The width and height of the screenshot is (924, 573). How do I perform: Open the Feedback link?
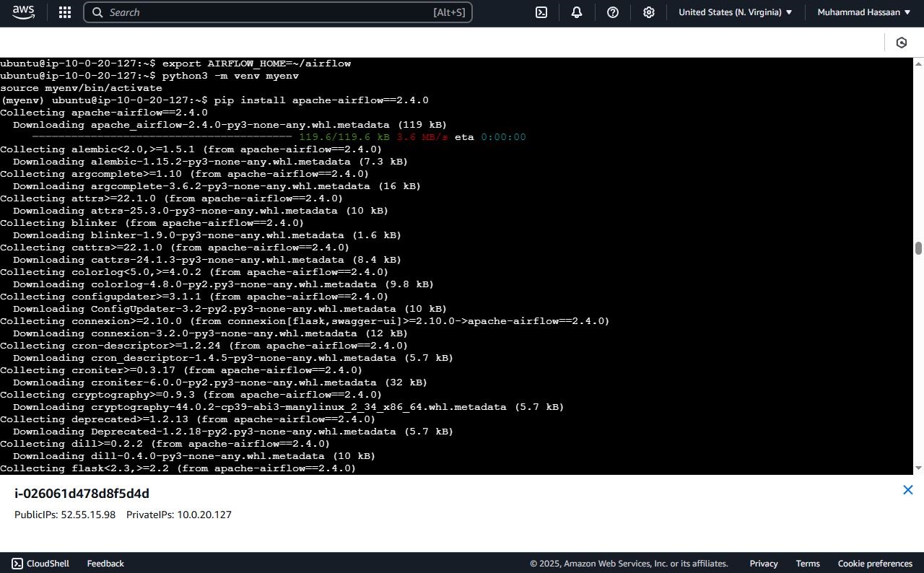[105, 564]
